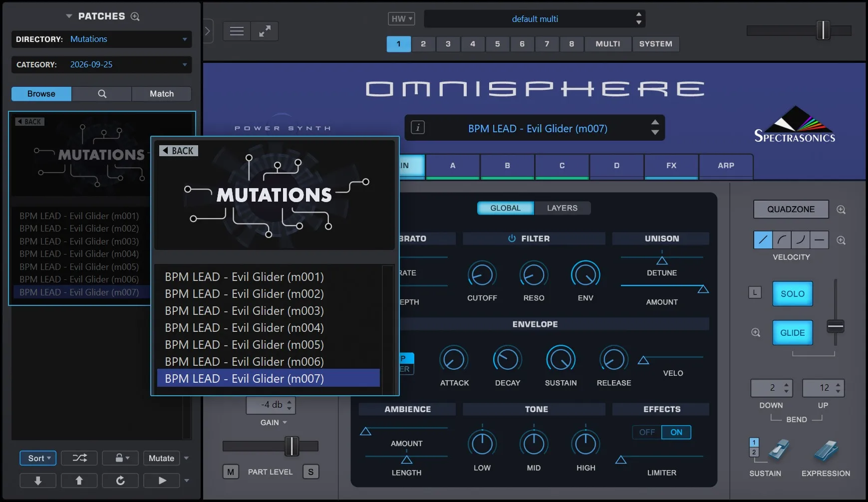Open the QUADZONE button
Viewport: 868px width, 502px height.
tap(791, 210)
